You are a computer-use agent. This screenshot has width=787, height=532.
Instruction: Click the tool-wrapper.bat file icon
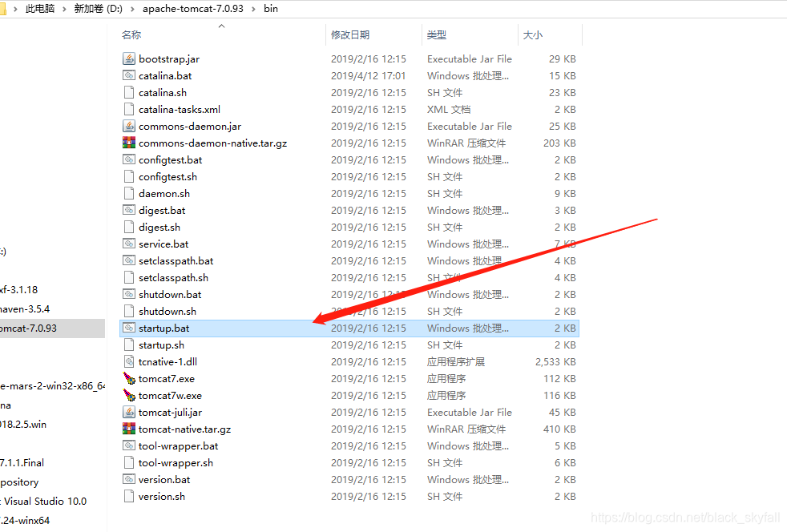[129, 445]
